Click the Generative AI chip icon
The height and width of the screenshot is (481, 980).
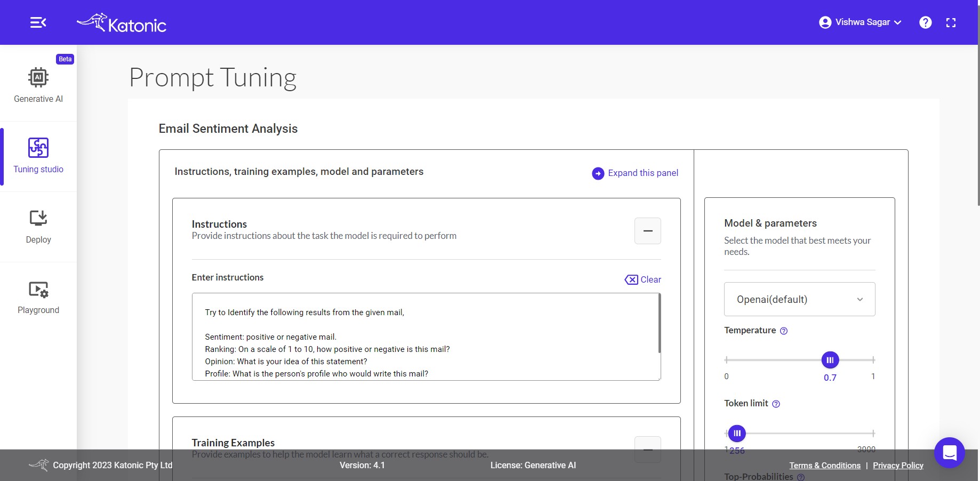coord(38,77)
